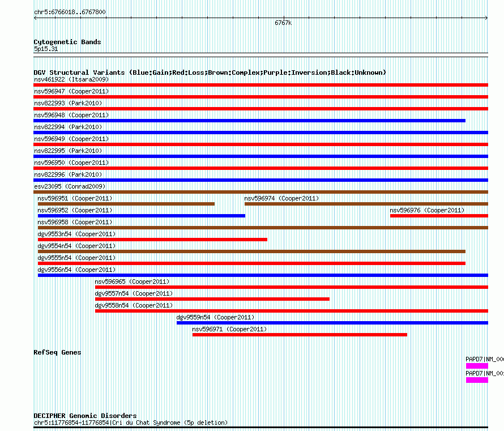Click the upper magenta PAPD7 gene block
Viewport: 504px width, 431px height.
(x=477, y=366)
